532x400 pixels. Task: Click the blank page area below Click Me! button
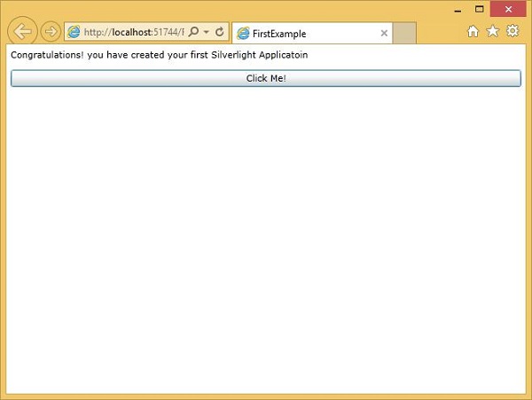pyautogui.click(x=266, y=231)
